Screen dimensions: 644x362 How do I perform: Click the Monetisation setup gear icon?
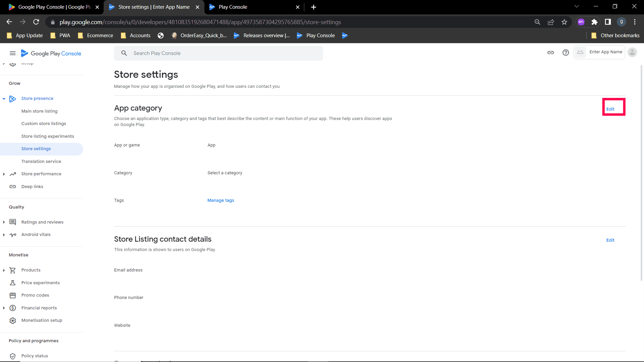point(13,320)
